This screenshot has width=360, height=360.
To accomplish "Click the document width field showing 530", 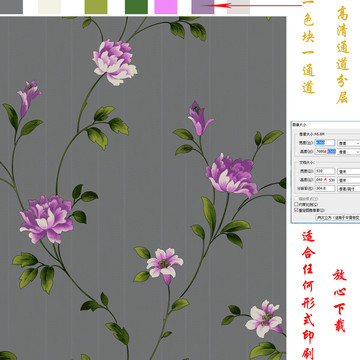I will click(325, 171).
